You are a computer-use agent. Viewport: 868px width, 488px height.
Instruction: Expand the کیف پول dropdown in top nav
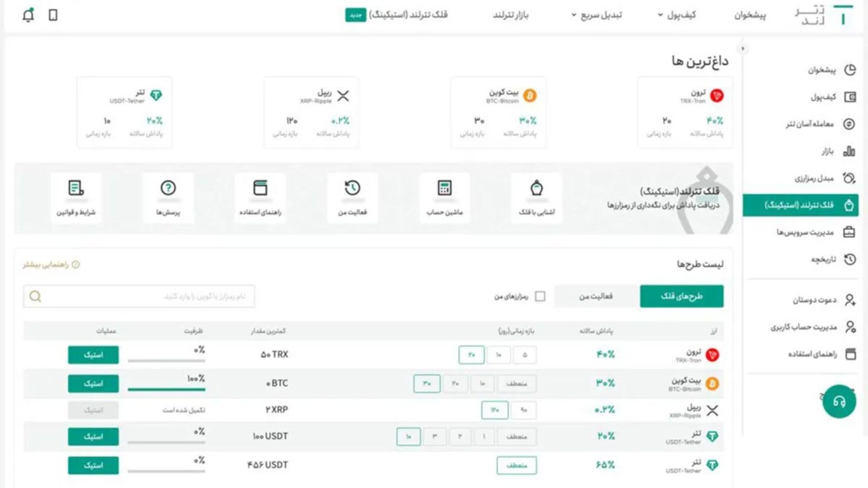pyautogui.click(x=676, y=15)
